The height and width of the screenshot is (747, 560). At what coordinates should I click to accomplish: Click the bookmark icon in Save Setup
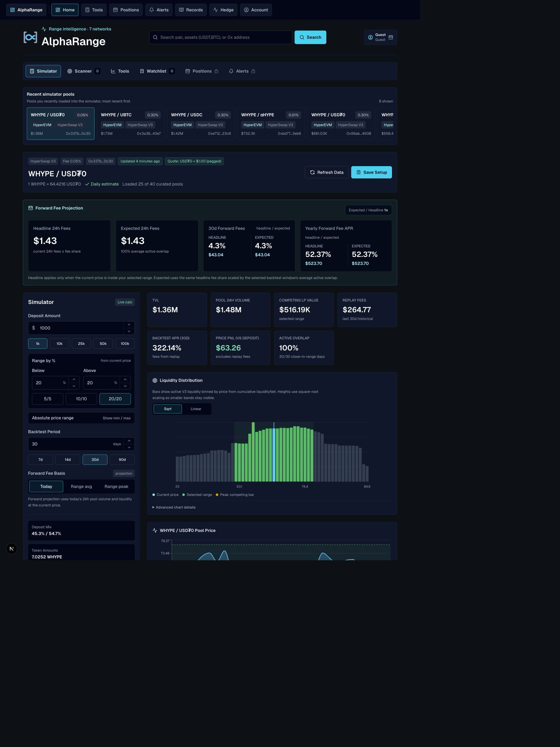click(x=358, y=172)
